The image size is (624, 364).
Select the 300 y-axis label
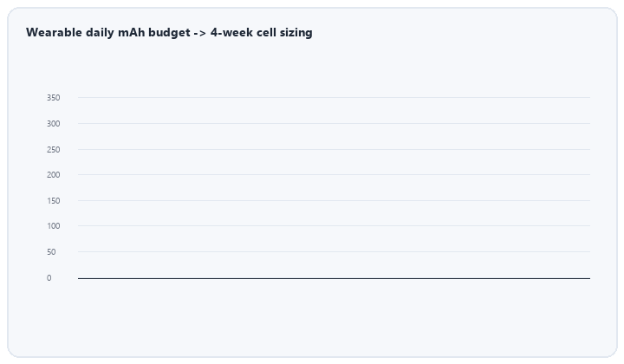pos(54,124)
